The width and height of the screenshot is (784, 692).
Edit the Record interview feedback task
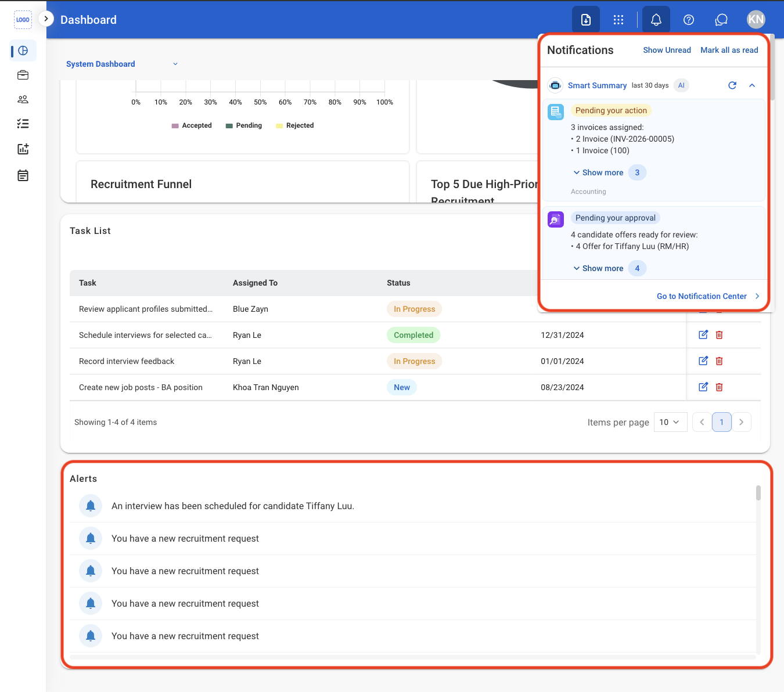pos(703,361)
